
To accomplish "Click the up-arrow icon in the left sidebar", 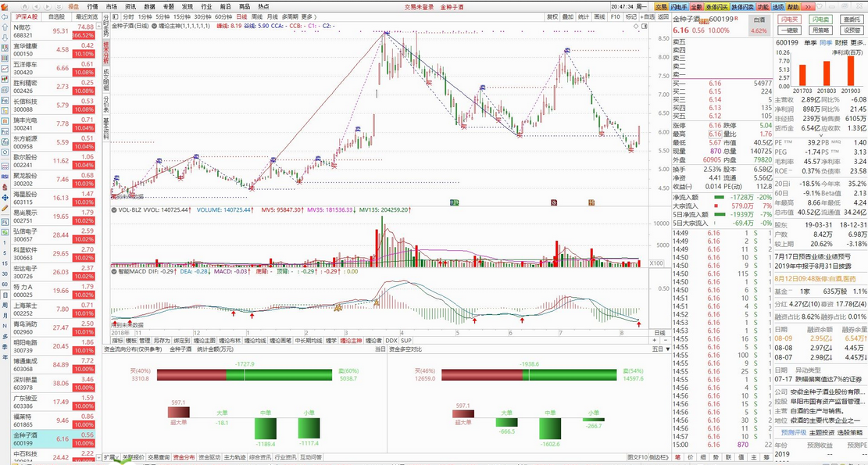I will coord(5,27).
